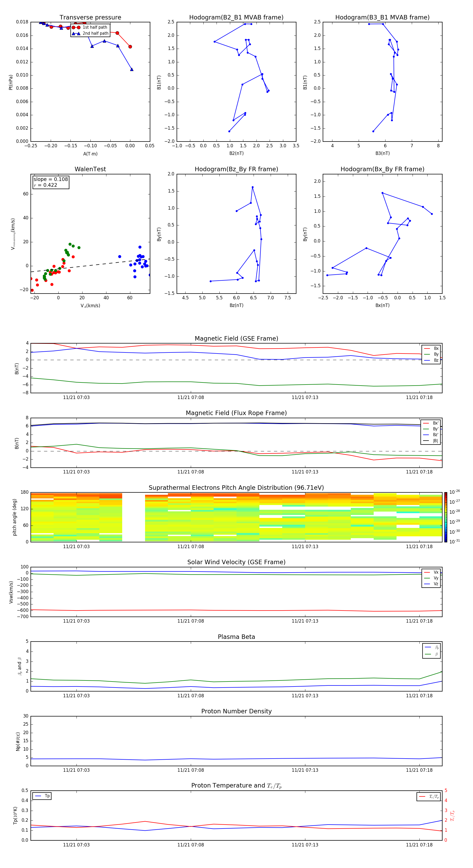Click the red 'Te/Tp' right axis label
Viewport: 473px width, 868px height.
pos(453,815)
